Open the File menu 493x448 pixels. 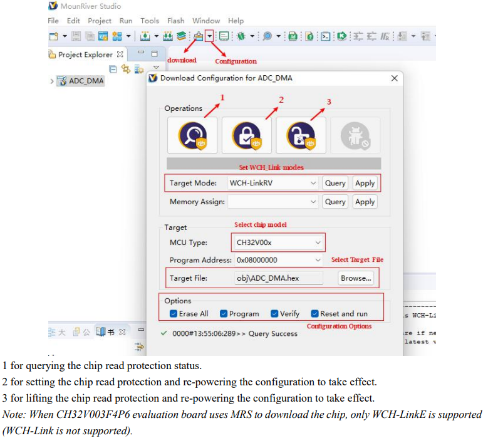(x=53, y=21)
